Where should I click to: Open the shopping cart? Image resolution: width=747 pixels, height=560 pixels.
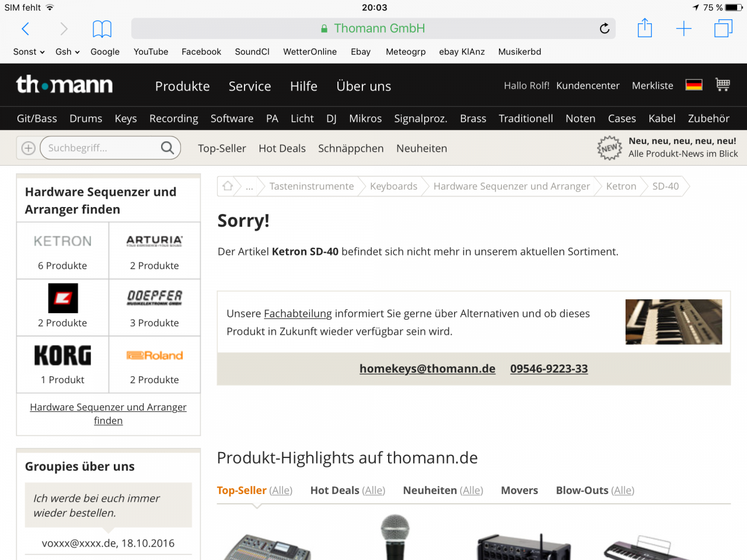point(723,85)
